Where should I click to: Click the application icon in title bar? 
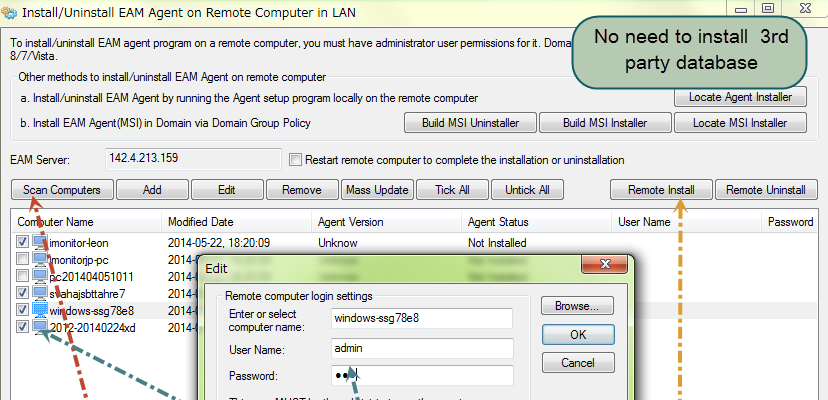[x=11, y=11]
